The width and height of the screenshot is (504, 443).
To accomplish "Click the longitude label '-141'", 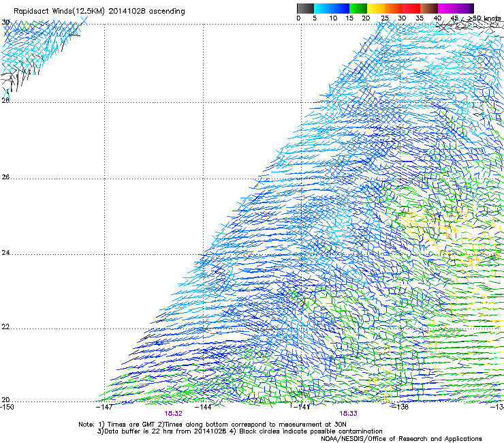I will coord(302,407).
